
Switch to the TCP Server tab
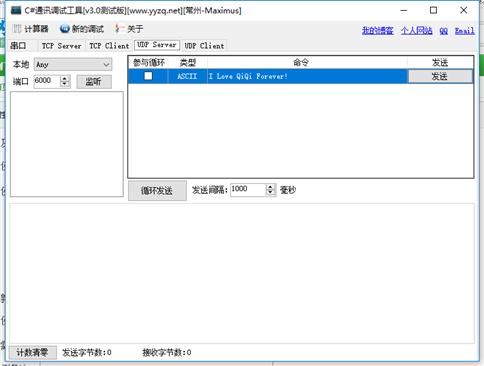click(62, 46)
